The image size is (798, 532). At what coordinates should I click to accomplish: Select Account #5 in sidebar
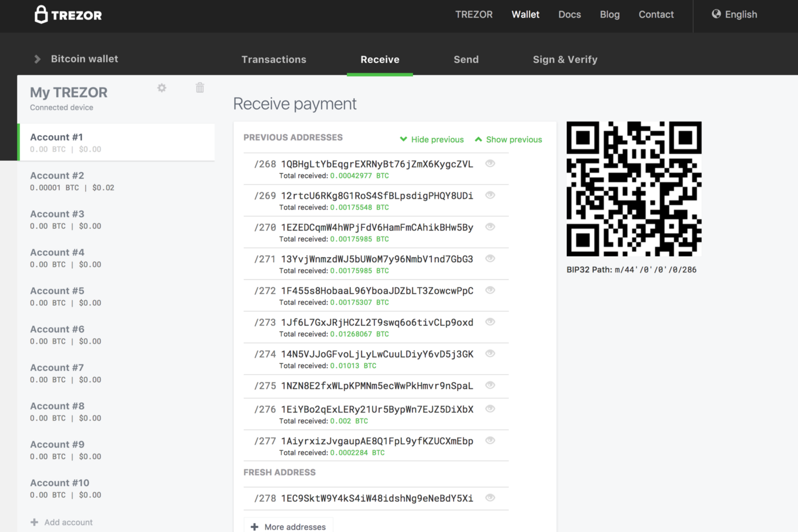pos(116,296)
